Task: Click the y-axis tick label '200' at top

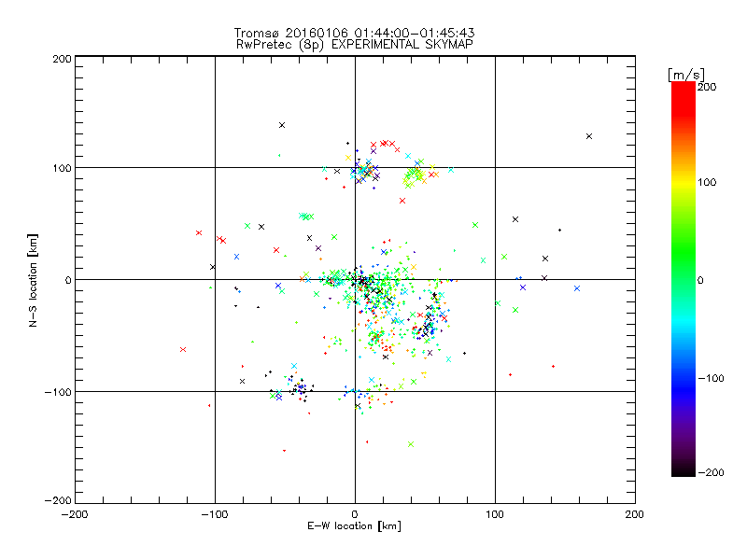Action: coord(62,59)
